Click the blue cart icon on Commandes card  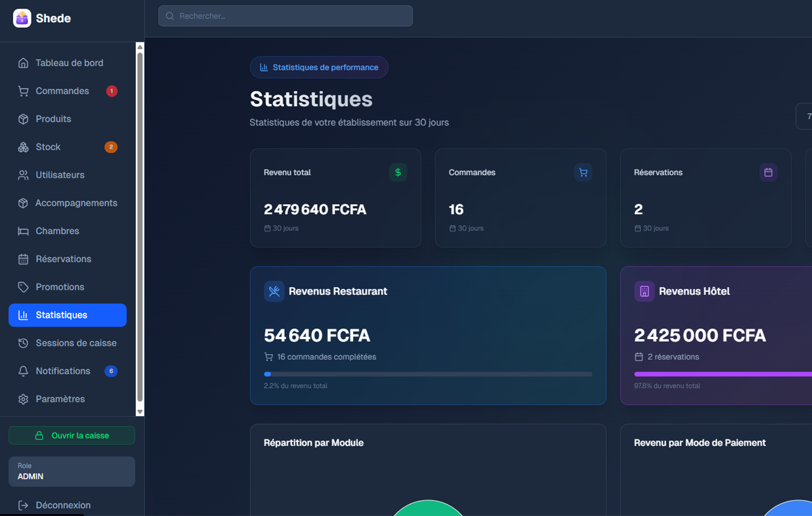pyautogui.click(x=583, y=172)
